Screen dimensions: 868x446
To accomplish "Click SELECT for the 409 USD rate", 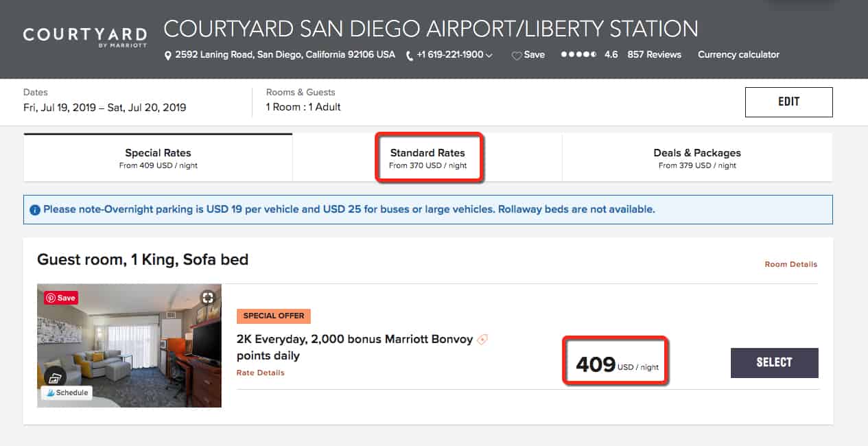I will coord(775,363).
